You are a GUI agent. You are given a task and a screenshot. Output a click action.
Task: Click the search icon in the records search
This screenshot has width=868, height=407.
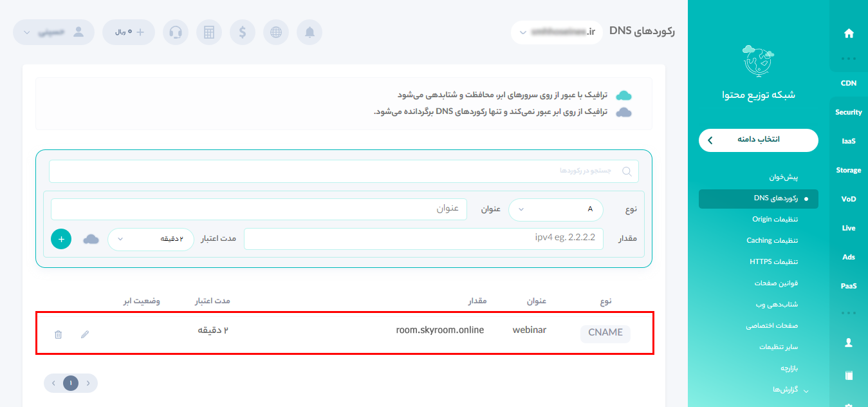pyautogui.click(x=627, y=171)
